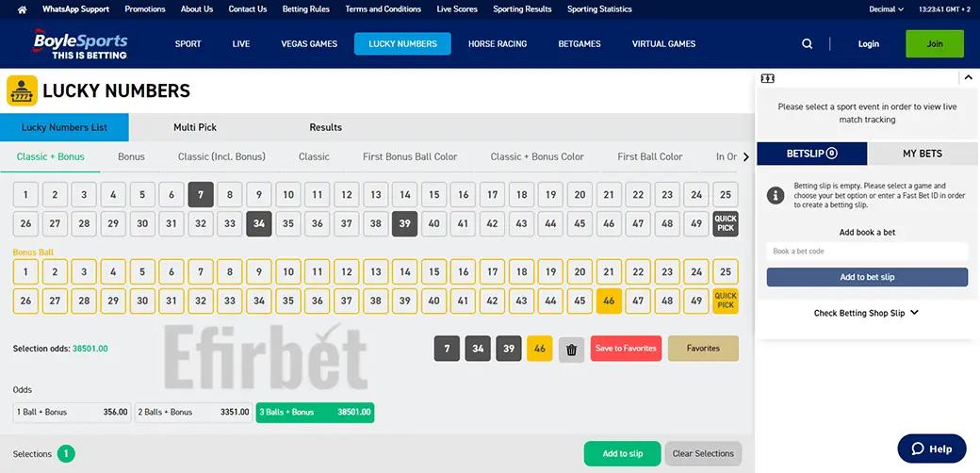Click the info icon in betslip
The width and height of the screenshot is (980, 473).
776,195
